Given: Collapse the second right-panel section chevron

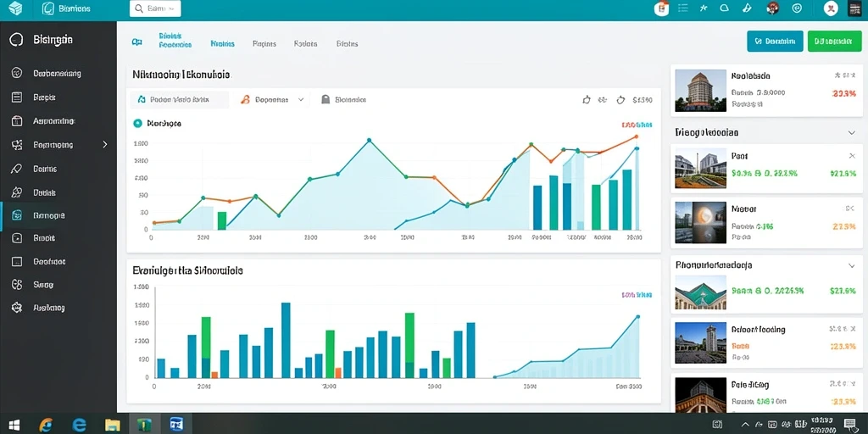Looking at the screenshot, I should click(x=852, y=265).
